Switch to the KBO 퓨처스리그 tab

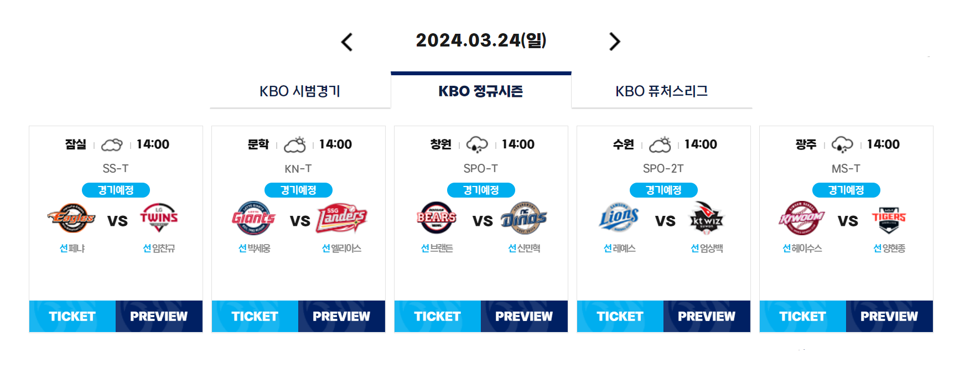662,91
